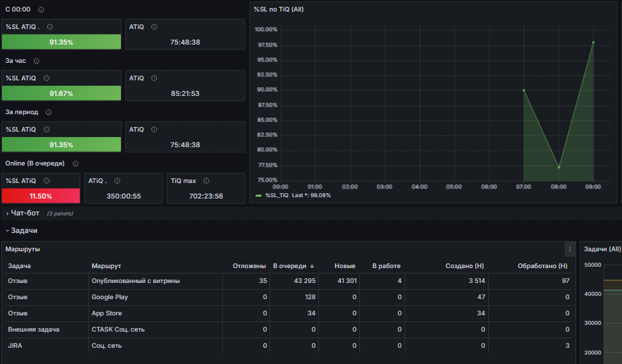Open info icon beside 'За период' heading

pos(49,112)
